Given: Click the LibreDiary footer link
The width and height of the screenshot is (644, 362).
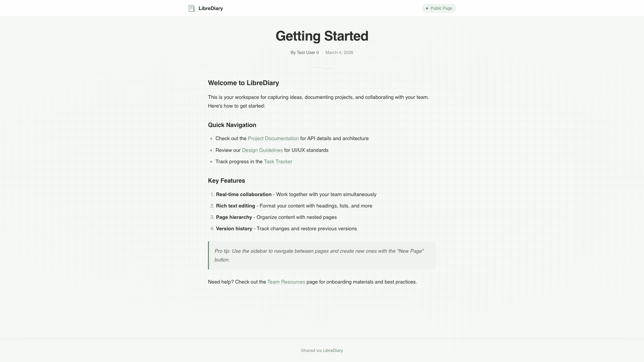Looking at the screenshot, I should coord(333,350).
